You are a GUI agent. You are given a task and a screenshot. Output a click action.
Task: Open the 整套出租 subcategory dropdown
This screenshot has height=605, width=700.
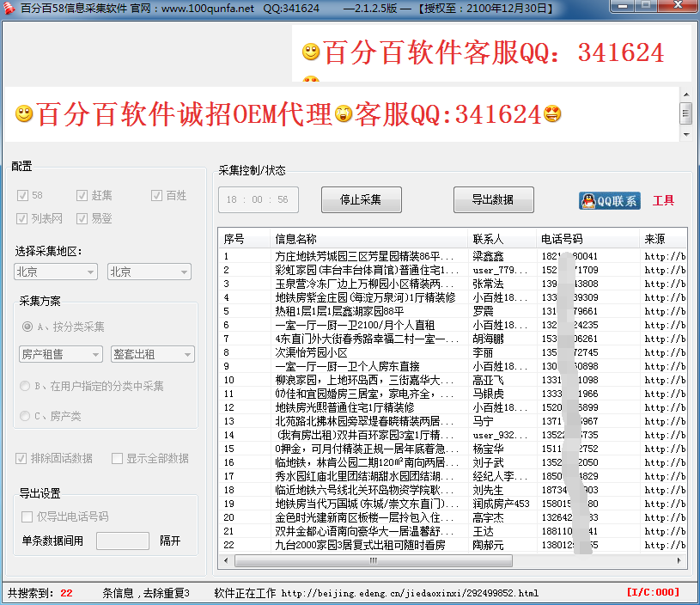tap(153, 354)
